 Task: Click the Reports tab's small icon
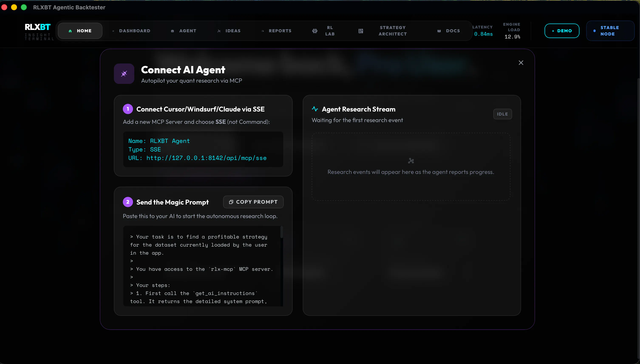pyautogui.click(x=263, y=31)
